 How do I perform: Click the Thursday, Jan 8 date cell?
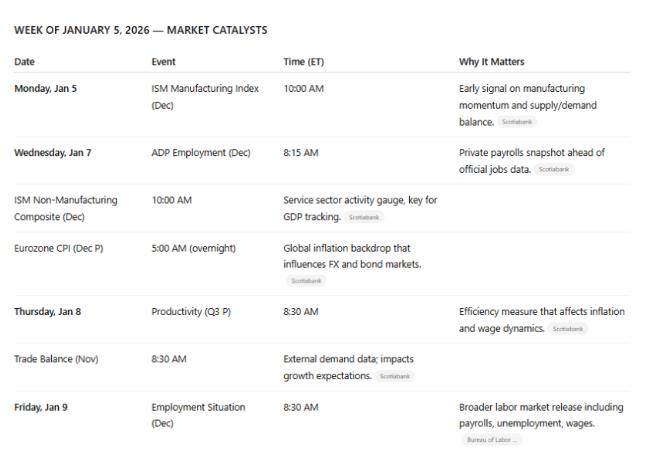tap(48, 311)
